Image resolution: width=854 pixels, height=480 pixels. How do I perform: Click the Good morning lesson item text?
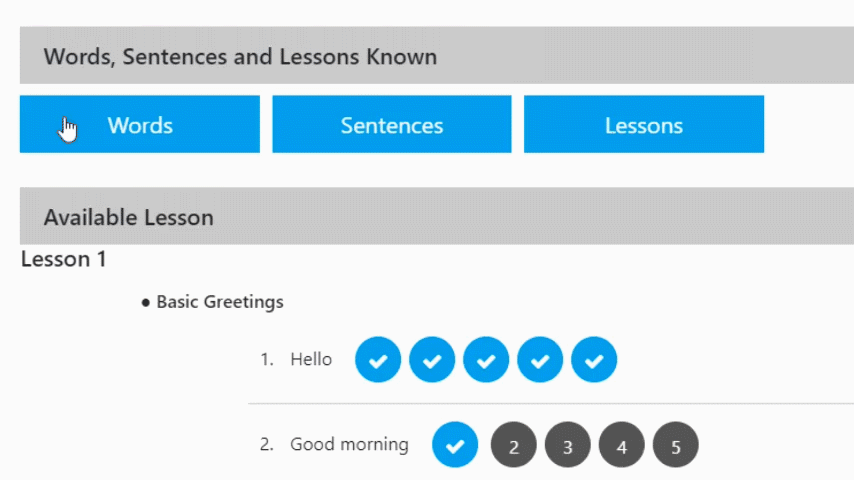349,445
